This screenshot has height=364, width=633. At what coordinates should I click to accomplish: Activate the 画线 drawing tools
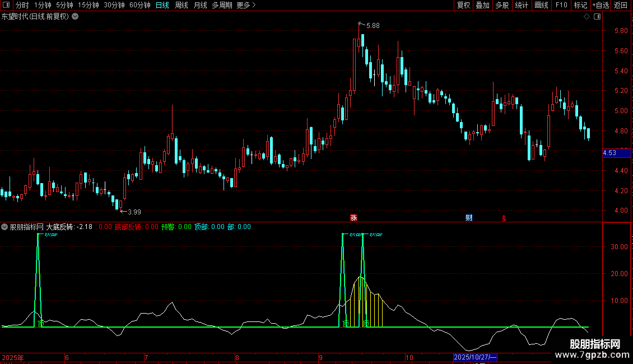(x=541, y=5)
